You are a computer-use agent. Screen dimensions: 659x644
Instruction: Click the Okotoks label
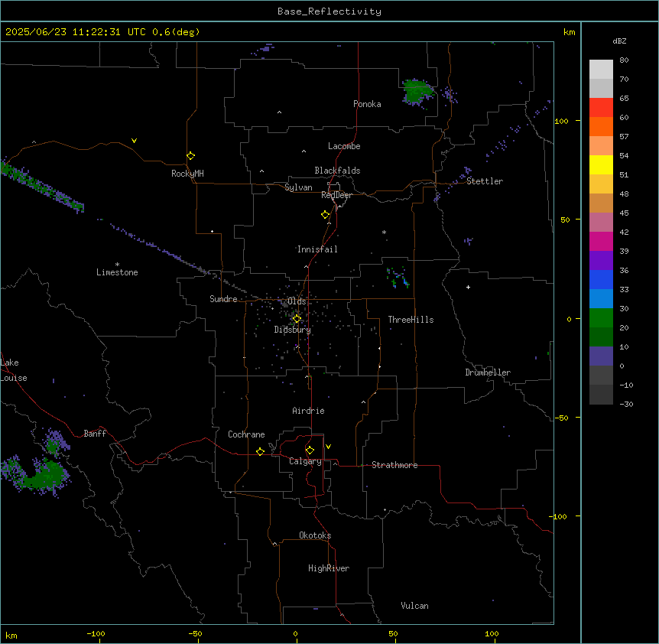[315, 535]
